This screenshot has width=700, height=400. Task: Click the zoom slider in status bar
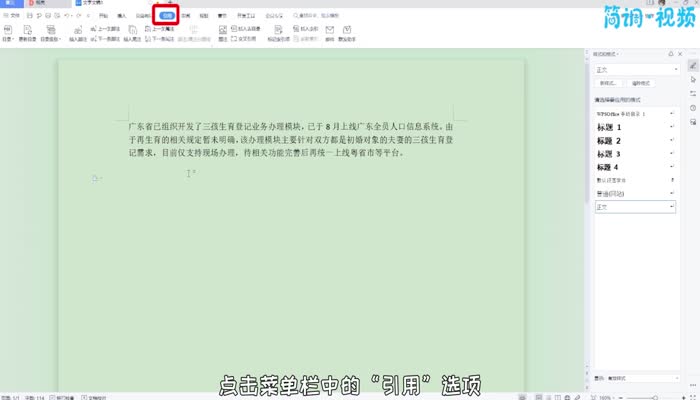tap(655, 396)
